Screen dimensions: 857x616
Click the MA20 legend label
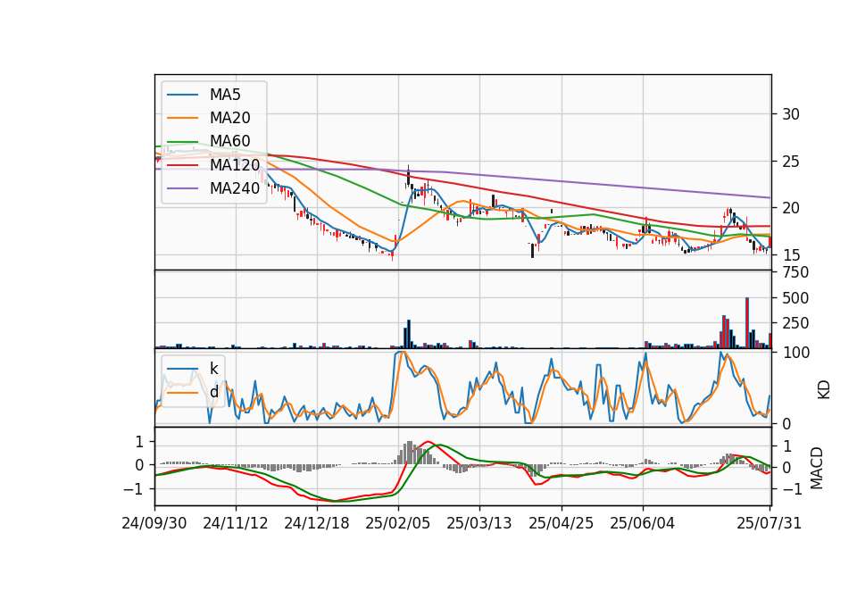click(x=229, y=118)
